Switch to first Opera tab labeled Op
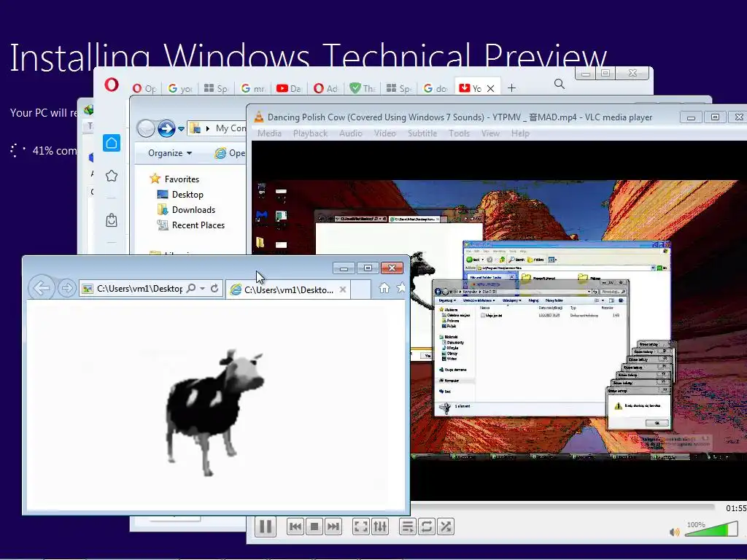The image size is (747, 560). 144,88
